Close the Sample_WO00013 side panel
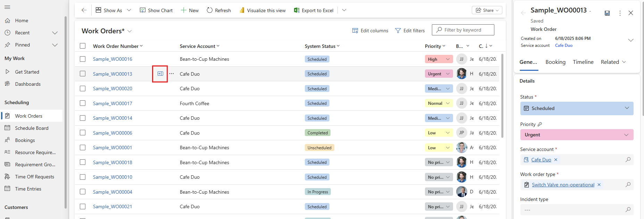644x219 pixels. point(631,13)
